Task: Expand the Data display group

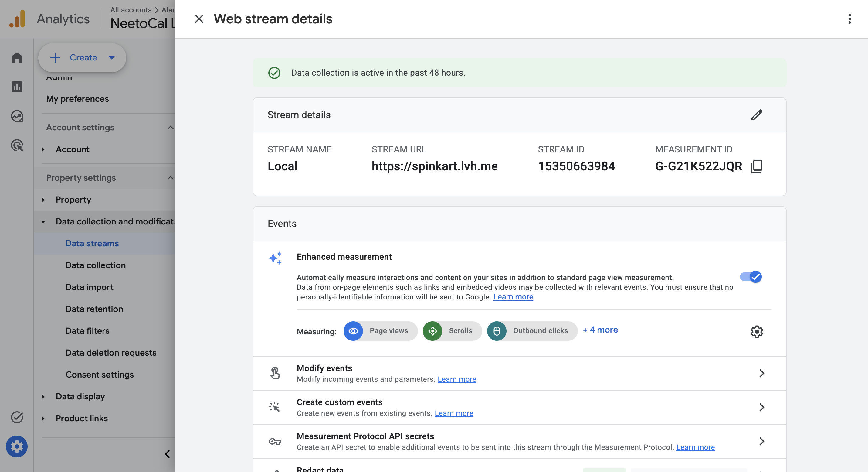Action: 43,397
